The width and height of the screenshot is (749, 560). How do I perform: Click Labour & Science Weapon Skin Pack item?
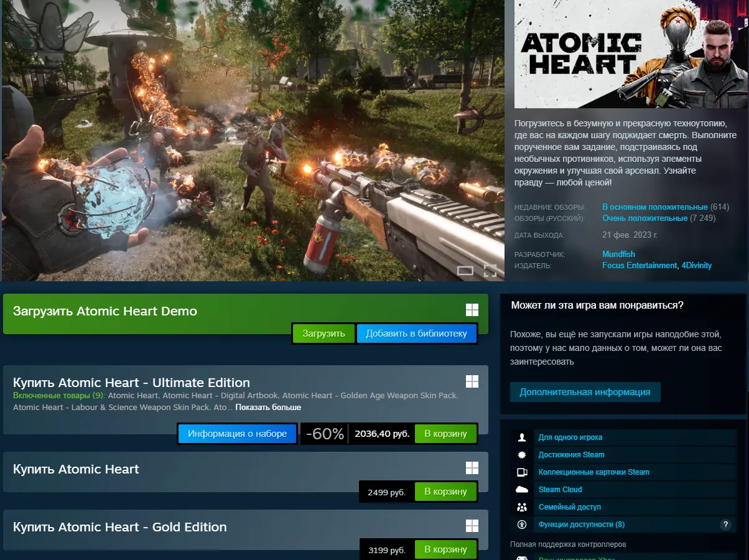tap(111, 408)
